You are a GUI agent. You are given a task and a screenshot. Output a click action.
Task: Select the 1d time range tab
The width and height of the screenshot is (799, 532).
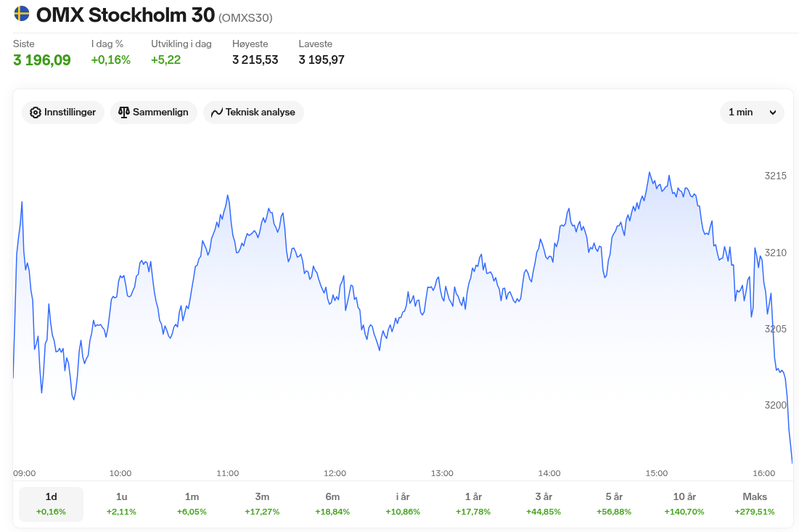51,504
